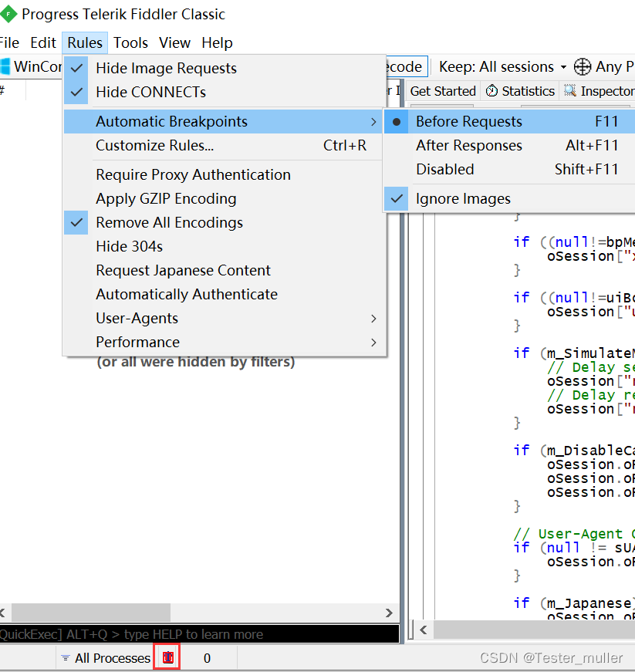The image size is (635, 672).
Task: Open the Edit menu
Action: click(x=43, y=43)
